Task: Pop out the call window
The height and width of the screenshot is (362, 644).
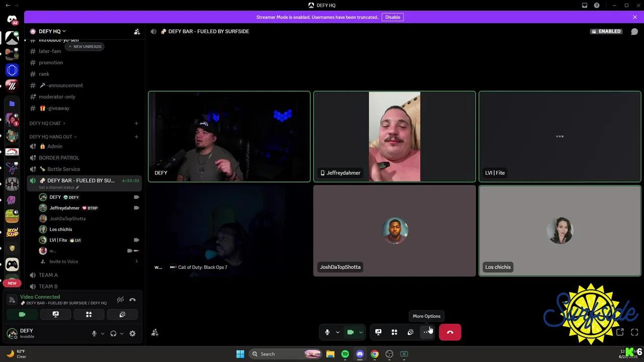Action: point(620,332)
